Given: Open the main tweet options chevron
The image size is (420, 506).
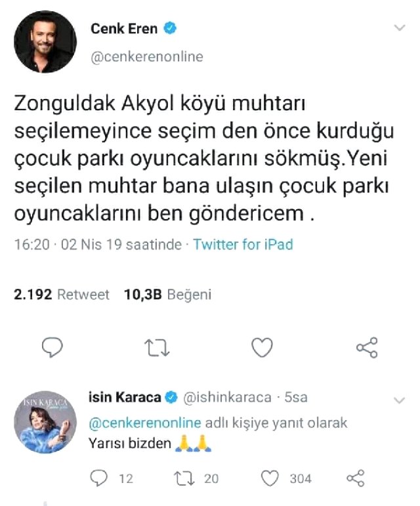Looking at the screenshot, I should [x=398, y=28].
